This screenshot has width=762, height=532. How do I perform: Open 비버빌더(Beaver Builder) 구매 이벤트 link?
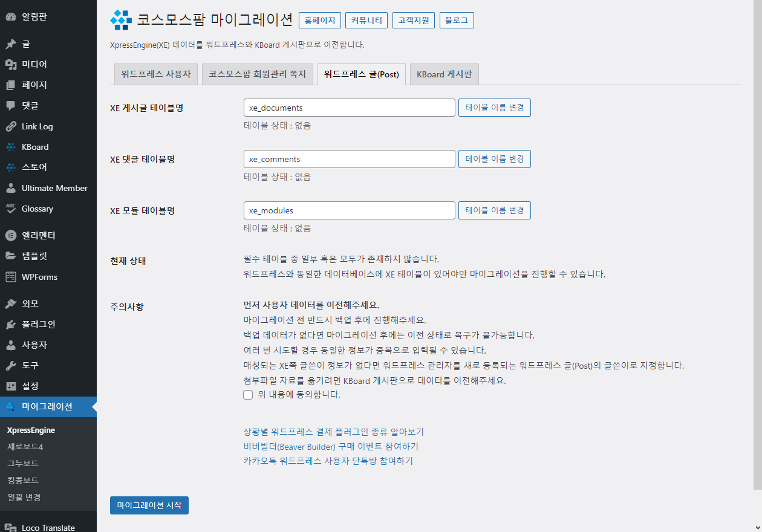click(x=331, y=446)
